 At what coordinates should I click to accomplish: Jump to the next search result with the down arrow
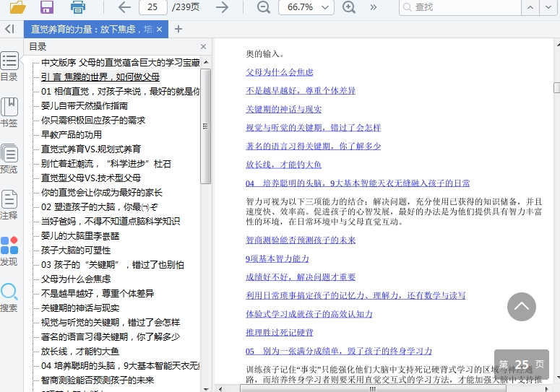pos(548,7)
